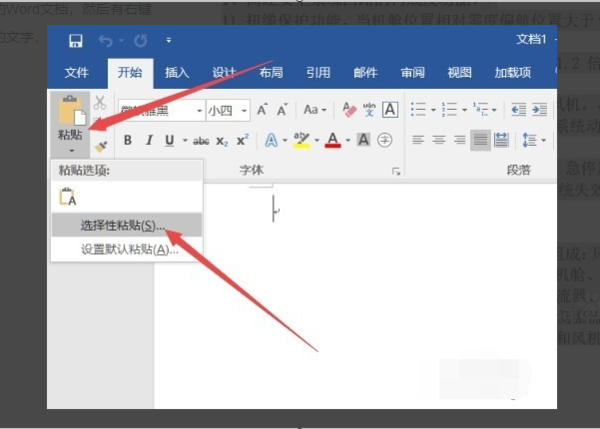Click the Increase Indent icon

(540, 110)
